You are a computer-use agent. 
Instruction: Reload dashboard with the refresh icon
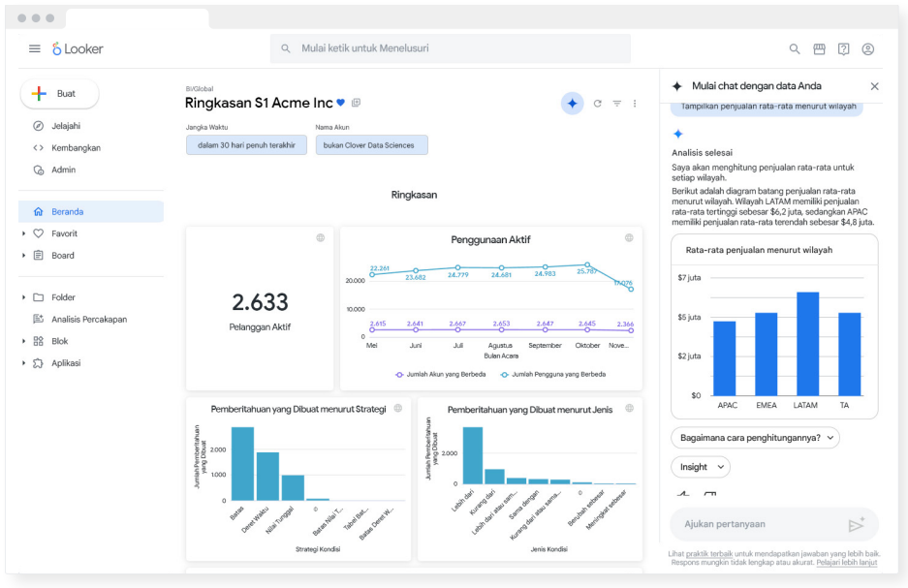click(597, 104)
